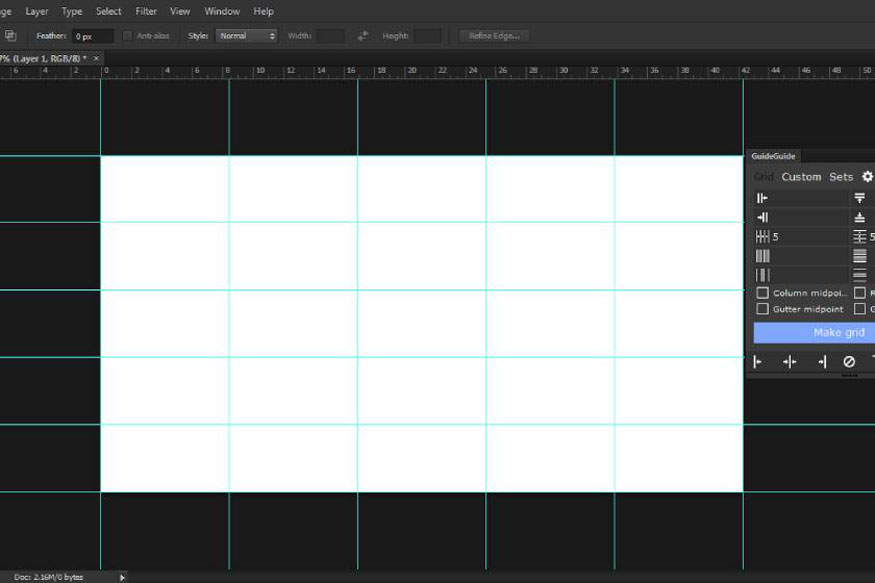
Task: Click the top margin icon in GuideGuide
Action: [x=861, y=197]
